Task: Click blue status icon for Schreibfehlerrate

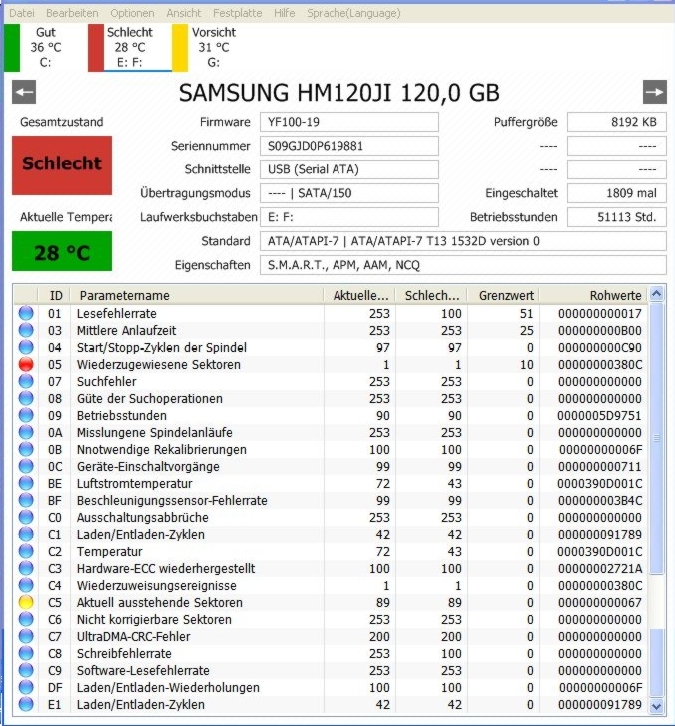Action: 26,653
